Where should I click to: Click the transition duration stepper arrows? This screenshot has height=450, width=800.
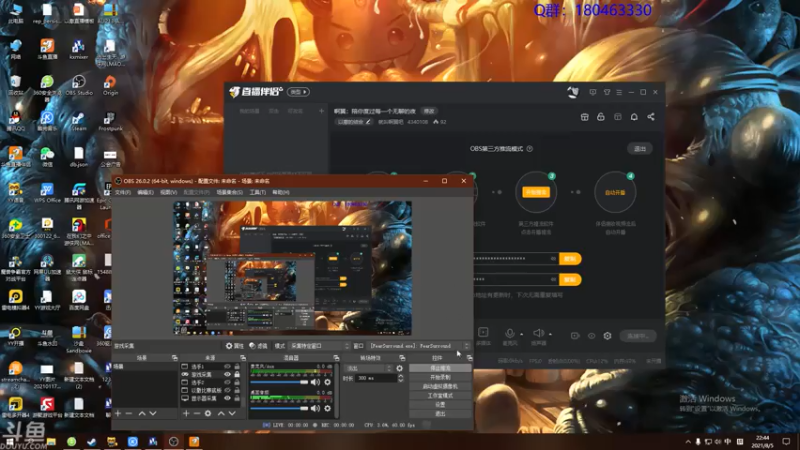401,378
